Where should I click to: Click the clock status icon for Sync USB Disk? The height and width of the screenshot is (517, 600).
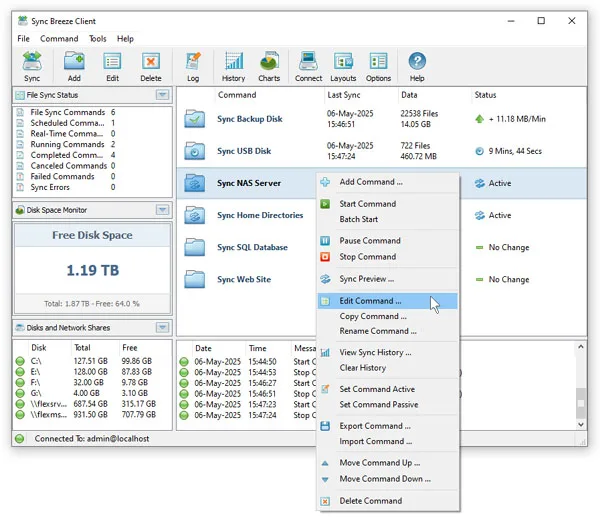pyautogui.click(x=479, y=151)
